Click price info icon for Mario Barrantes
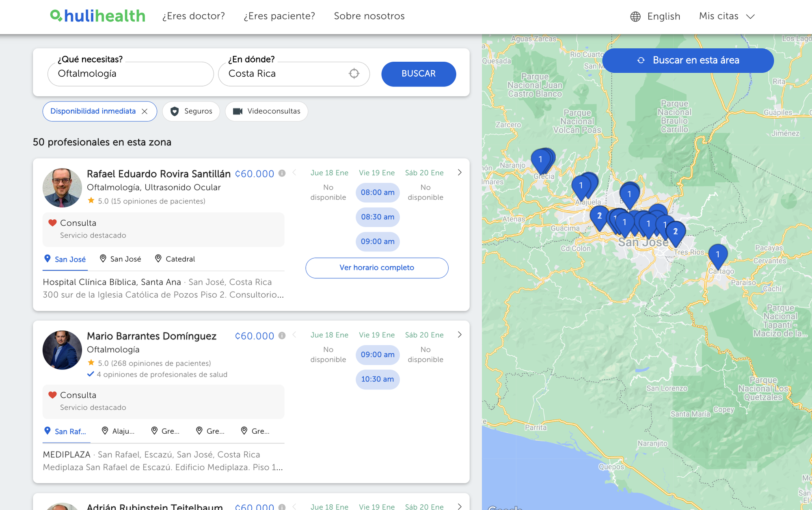Image resolution: width=812 pixels, height=510 pixels. (282, 335)
